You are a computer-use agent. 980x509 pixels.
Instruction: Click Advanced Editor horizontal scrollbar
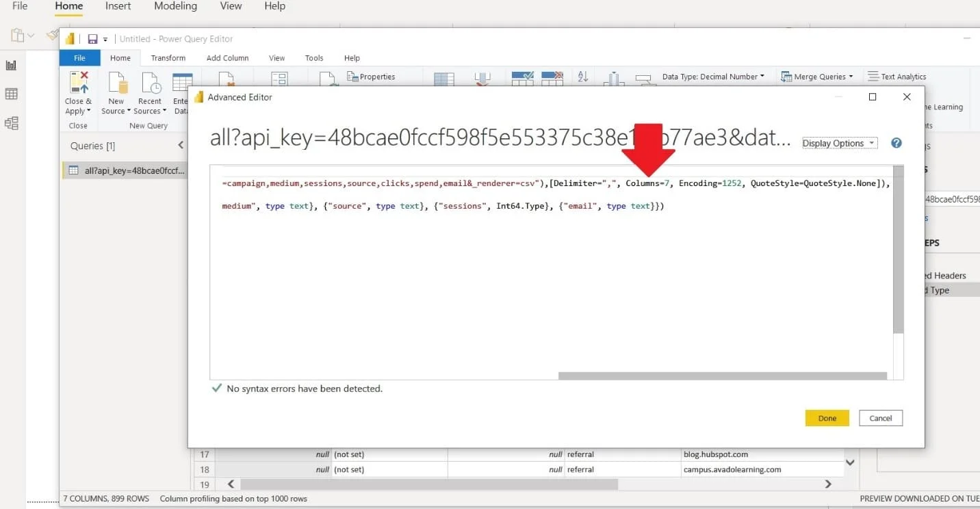722,376
